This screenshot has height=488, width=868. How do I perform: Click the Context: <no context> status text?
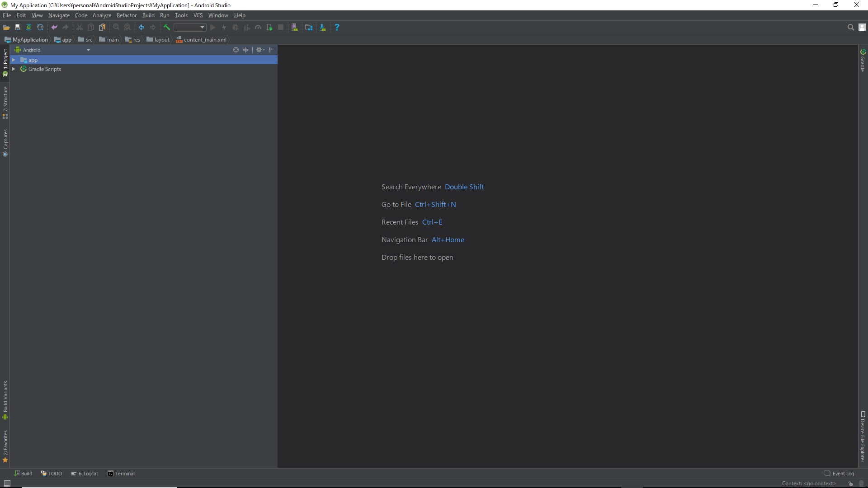809,483
